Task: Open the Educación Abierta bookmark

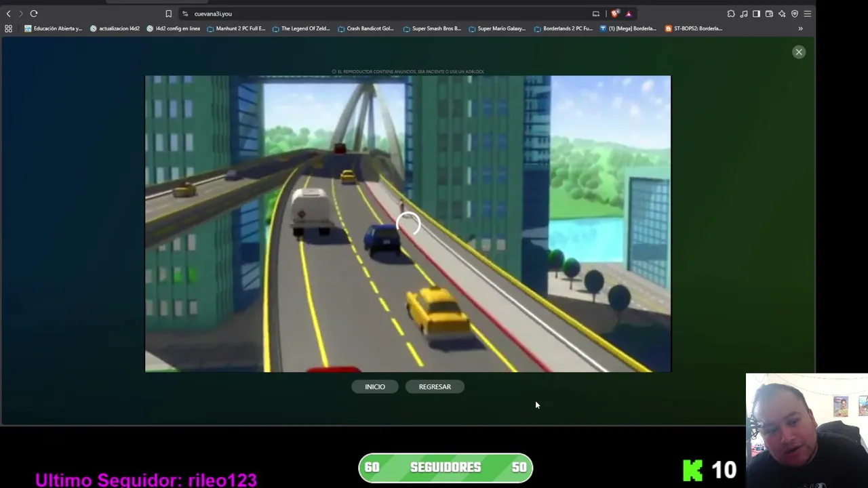Action: tap(54, 28)
